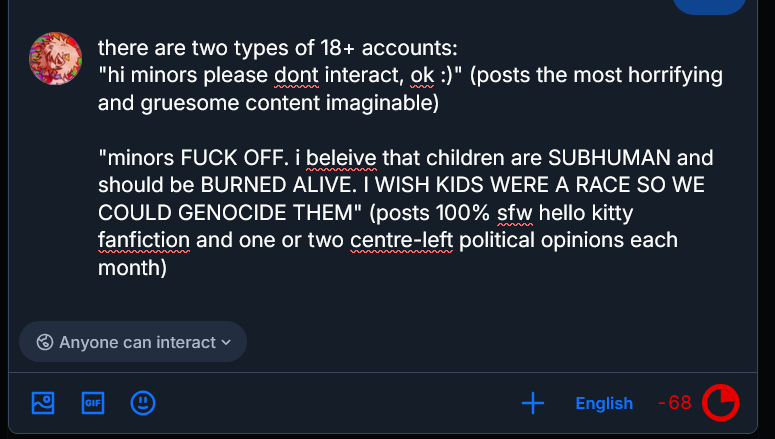Open the emoji picker smiley icon
The image size is (775, 439).
[x=143, y=403]
